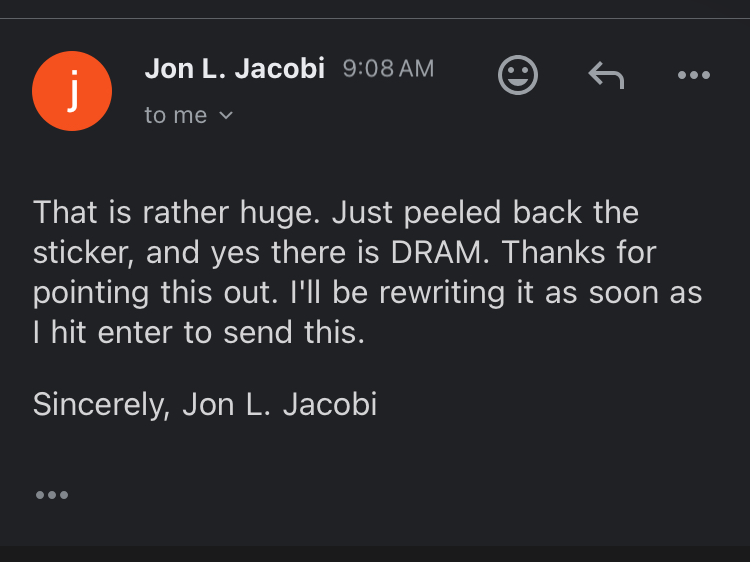This screenshot has width=750, height=562.
Task: Click the reply arrow icon
Action: tap(605, 75)
